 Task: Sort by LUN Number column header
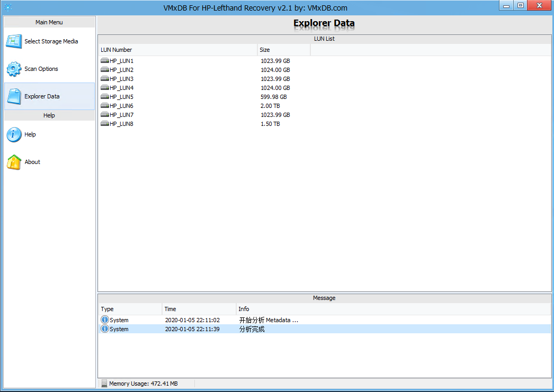coord(178,50)
